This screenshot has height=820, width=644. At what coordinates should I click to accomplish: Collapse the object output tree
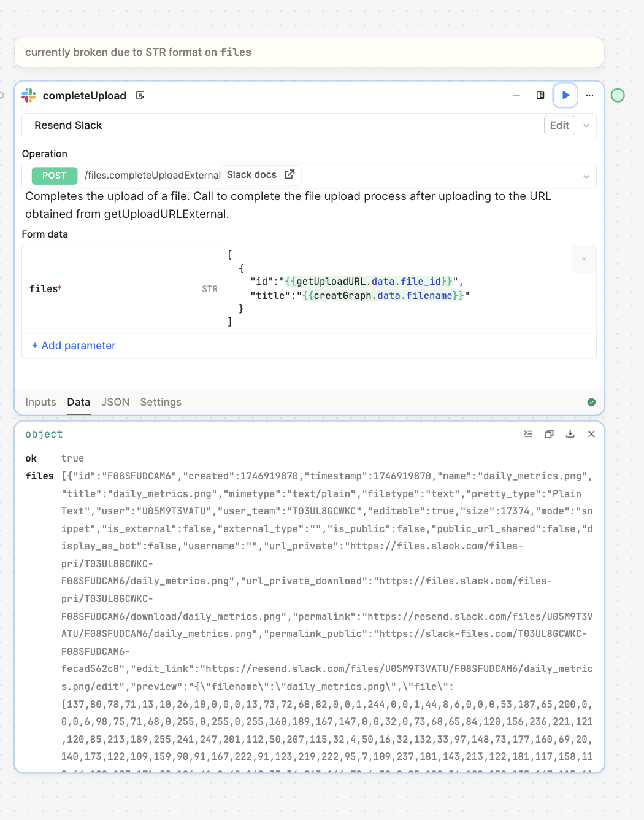(x=528, y=434)
